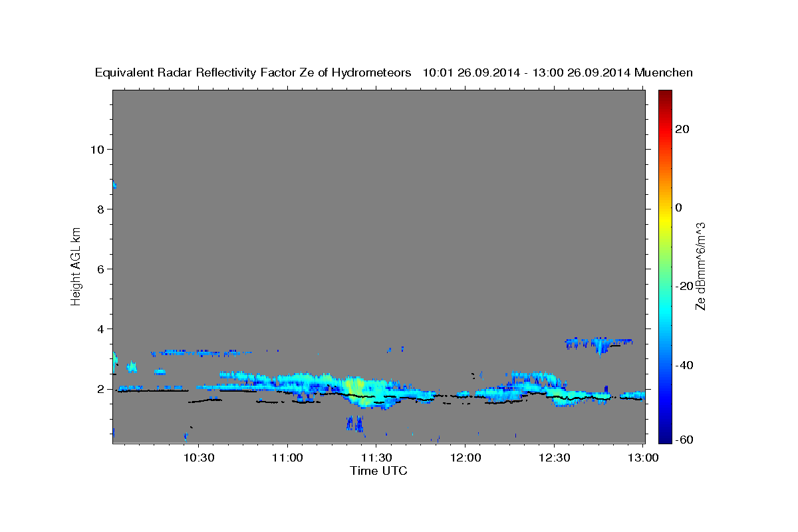798x532 pixels.
Task: Click the 12:30 time tick label
Action: tap(553, 458)
